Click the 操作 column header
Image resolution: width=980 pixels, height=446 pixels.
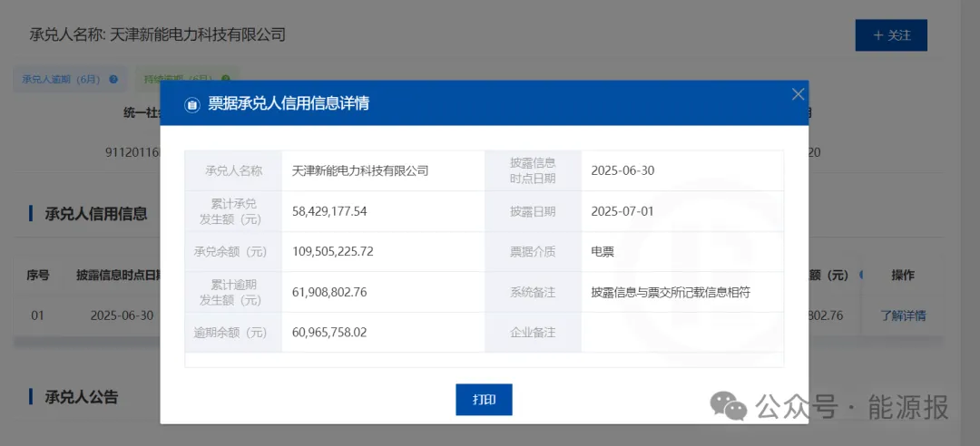903,275
